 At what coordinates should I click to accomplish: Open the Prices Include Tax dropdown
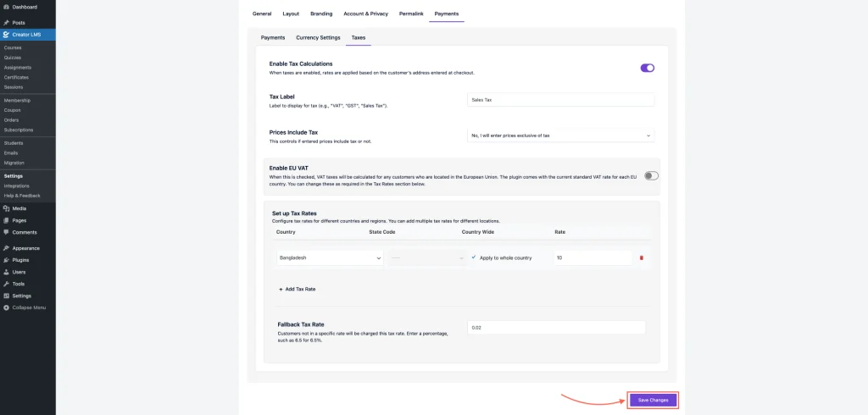click(x=560, y=135)
